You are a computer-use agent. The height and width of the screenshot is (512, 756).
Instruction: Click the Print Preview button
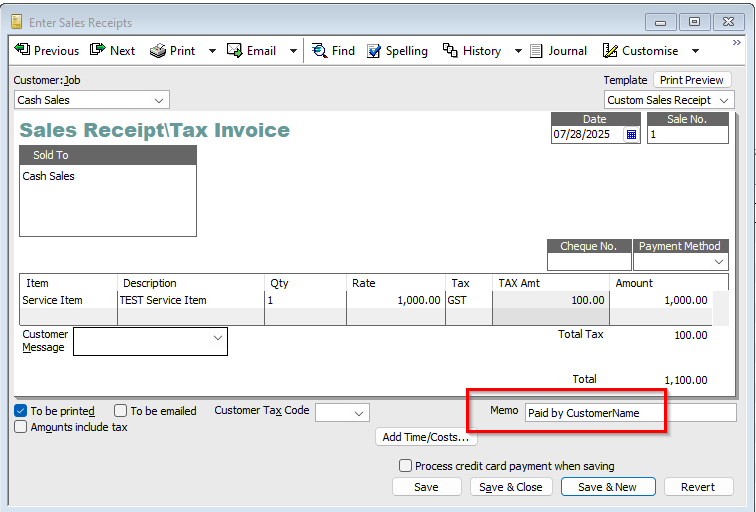(692, 80)
